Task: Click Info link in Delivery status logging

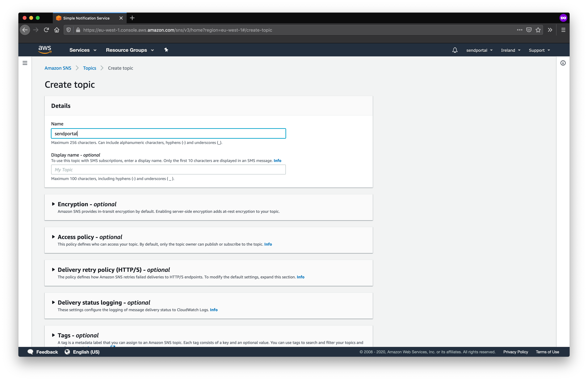Action: [x=214, y=310]
